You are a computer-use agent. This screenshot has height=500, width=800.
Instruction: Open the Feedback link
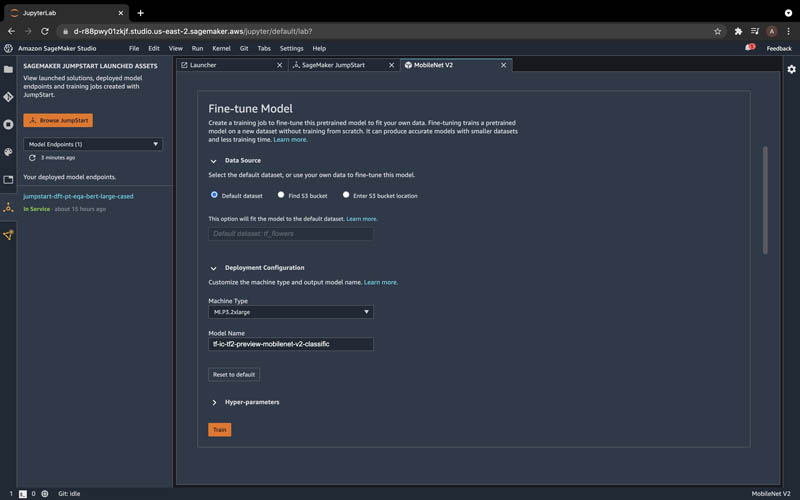click(x=779, y=48)
